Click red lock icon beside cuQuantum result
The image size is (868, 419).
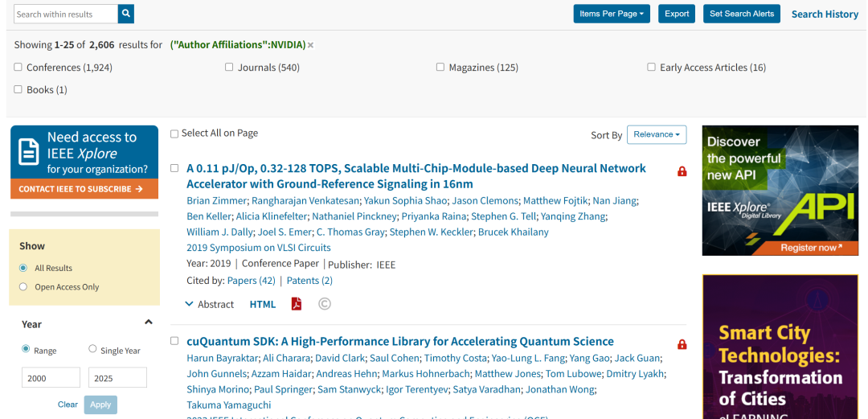pos(682,344)
